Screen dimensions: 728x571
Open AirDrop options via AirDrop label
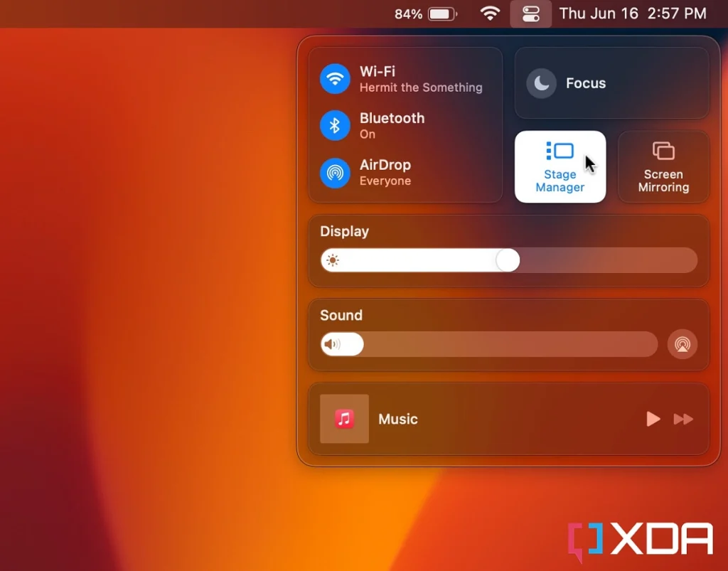(385, 165)
